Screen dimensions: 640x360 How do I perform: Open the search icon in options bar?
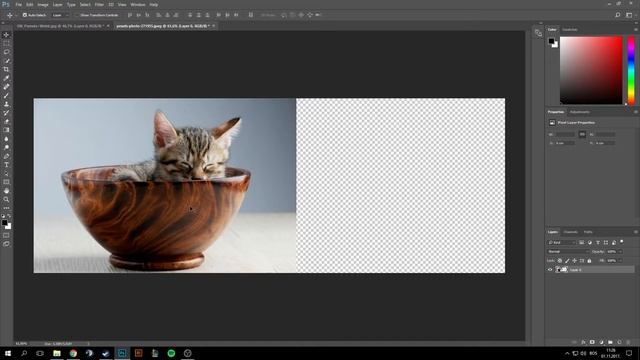point(618,15)
